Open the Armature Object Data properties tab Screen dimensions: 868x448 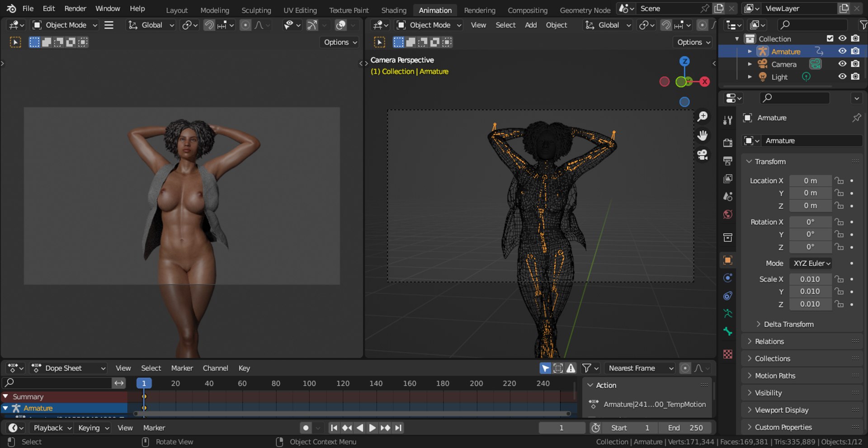[x=728, y=313]
